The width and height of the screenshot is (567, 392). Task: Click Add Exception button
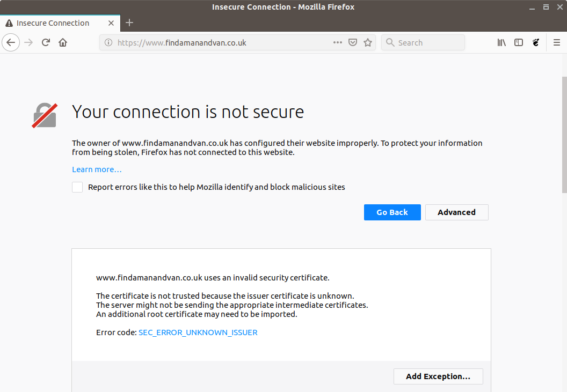tap(438, 376)
